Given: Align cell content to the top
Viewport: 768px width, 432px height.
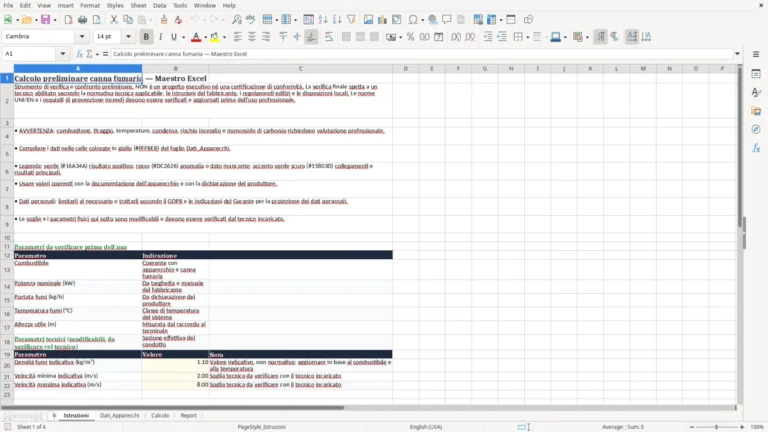Looking at the screenshot, I should coord(283,37).
